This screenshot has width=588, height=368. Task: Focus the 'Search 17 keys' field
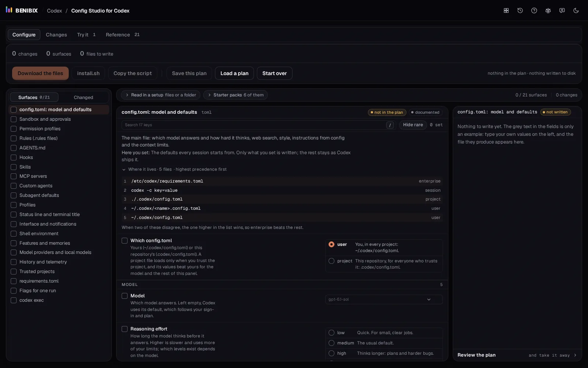tap(258, 125)
